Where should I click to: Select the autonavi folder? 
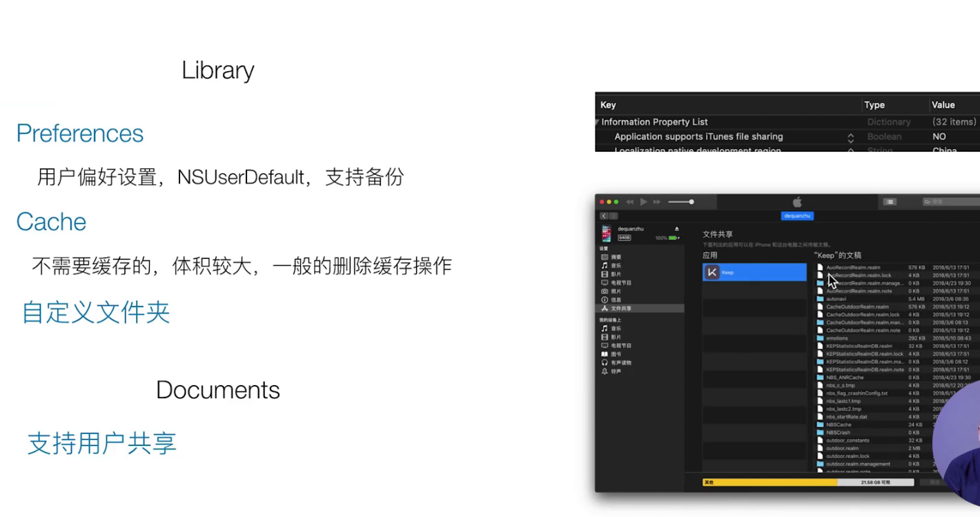(x=836, y=299)
